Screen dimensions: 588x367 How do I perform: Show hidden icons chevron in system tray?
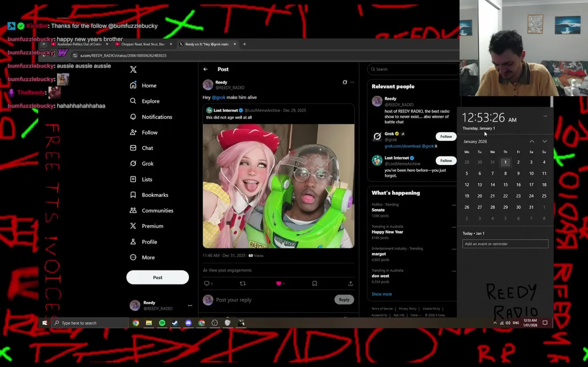(x=495, y=323)
